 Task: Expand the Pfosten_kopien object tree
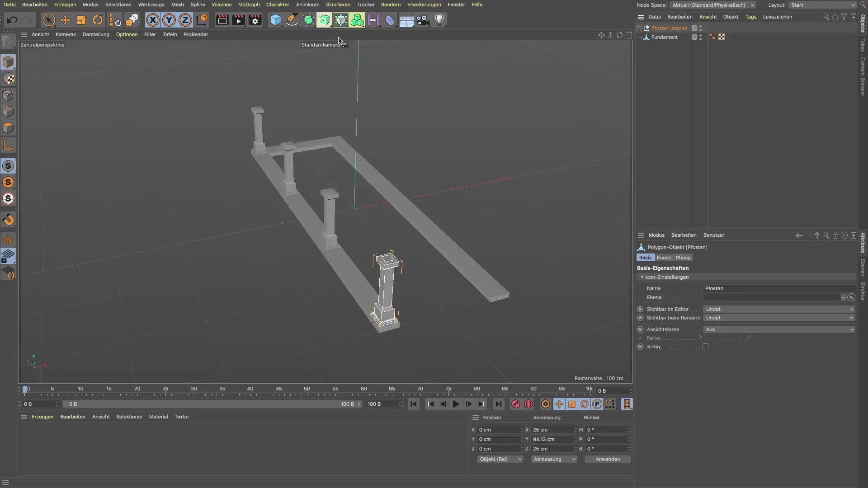(639, 28)
